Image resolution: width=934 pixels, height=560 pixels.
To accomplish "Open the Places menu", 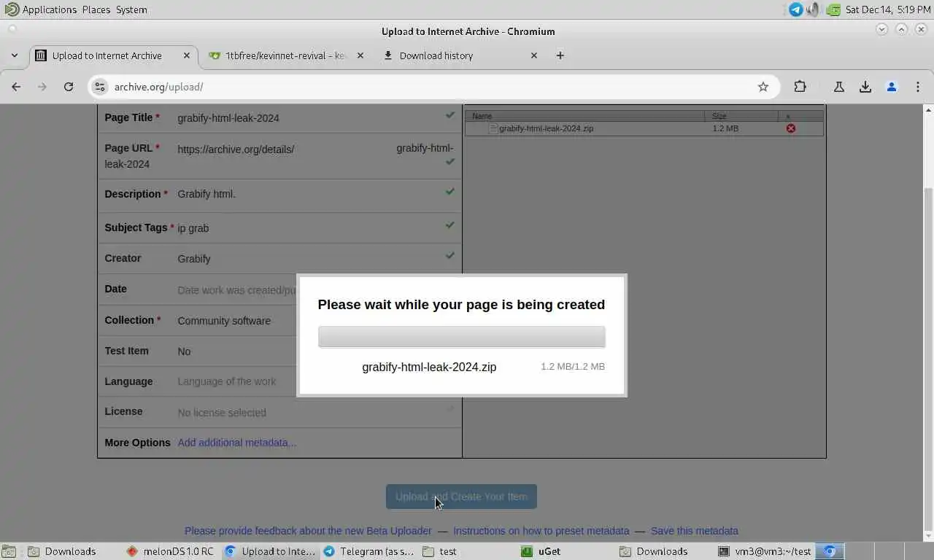I will click(96, 9).
